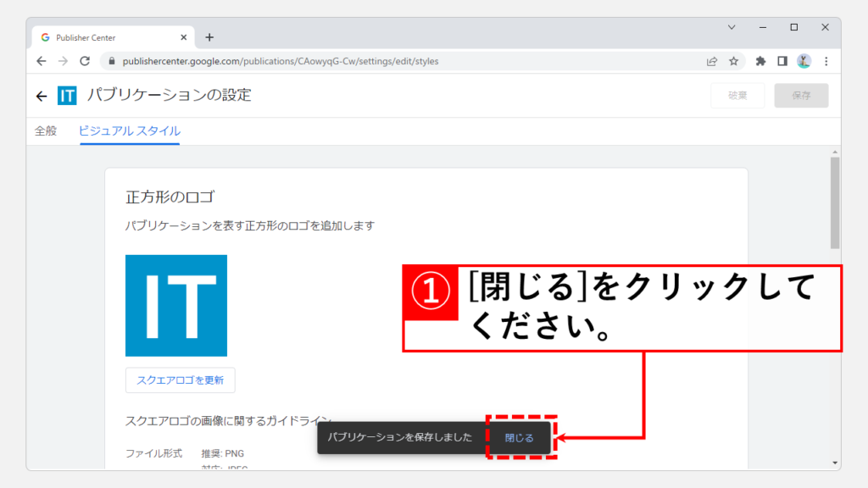The height and width of the screenshot is (488, 868).
Task: Click the square IT logo thumbnail
Action: 176,305
